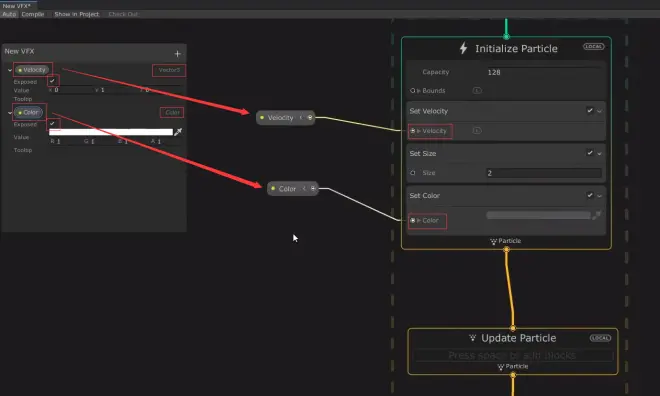Viewport: 660px width, 396px height.
Task: Click Compile in the toolbar
Action: pos(33,14)
